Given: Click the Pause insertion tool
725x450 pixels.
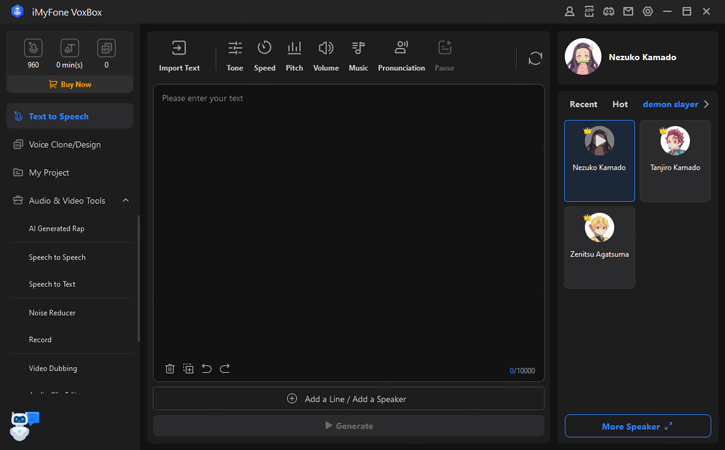Looking at the screenshot, I should pyautogui.click(x=444, y=56).
